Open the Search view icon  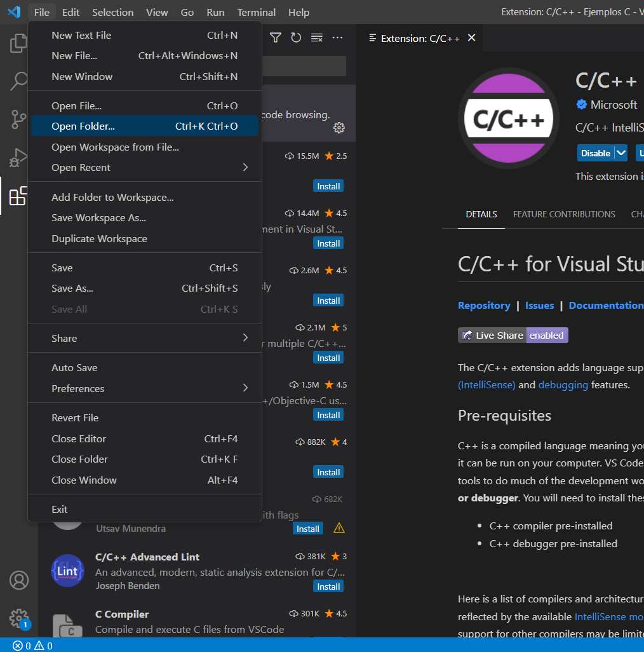[x=18, y=81]
